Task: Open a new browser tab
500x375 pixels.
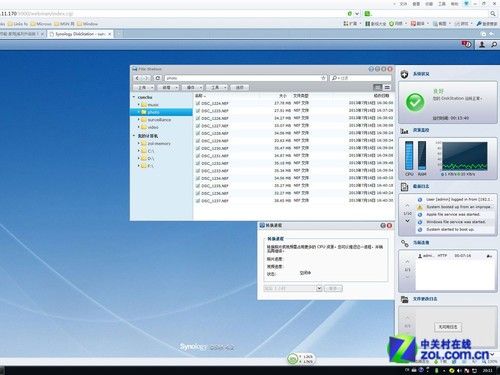Action: coord(118,34)
